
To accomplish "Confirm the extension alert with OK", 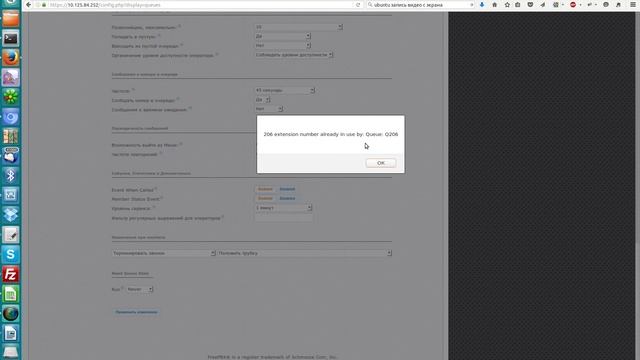I will (380, 163).
